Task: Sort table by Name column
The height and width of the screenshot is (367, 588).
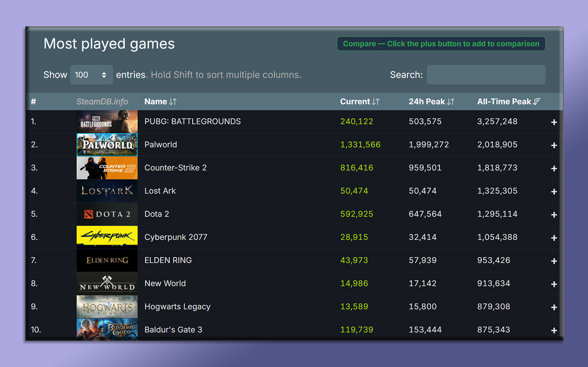Action: pyautogui.click(x=160, y=102)
